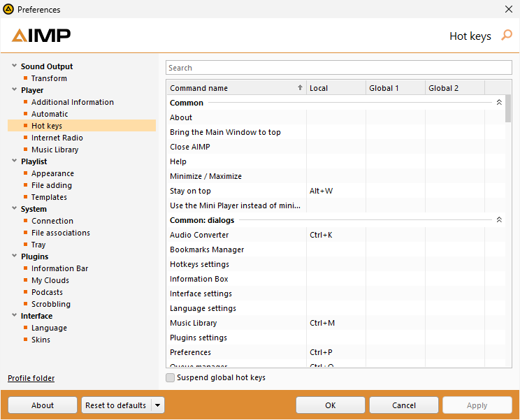Select Use the Mini Player instead row
Screen dimensions: 520x420
pos(335,205)
